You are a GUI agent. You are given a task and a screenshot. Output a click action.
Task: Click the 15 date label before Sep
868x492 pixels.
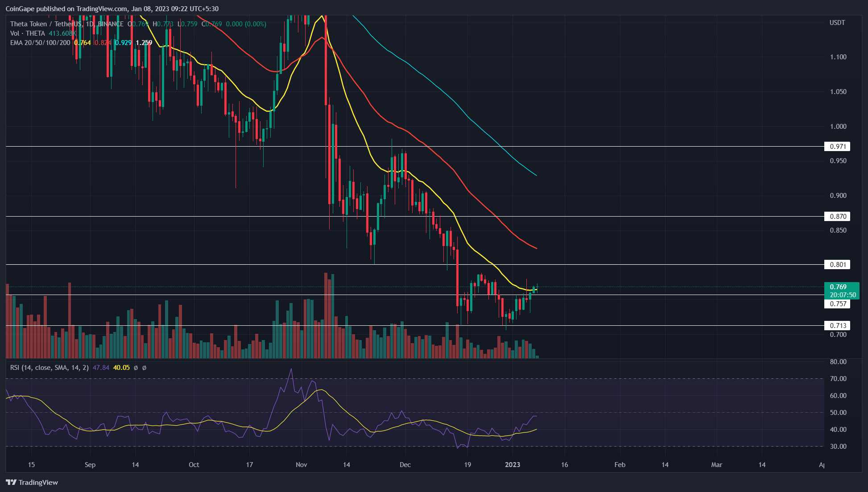click(x=31, y=465)
